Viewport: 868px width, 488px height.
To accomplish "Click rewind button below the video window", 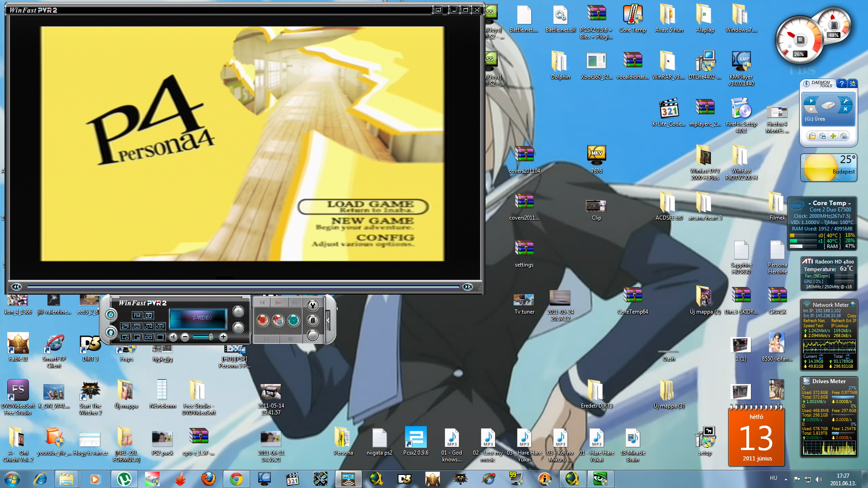I will pos(16,286).
